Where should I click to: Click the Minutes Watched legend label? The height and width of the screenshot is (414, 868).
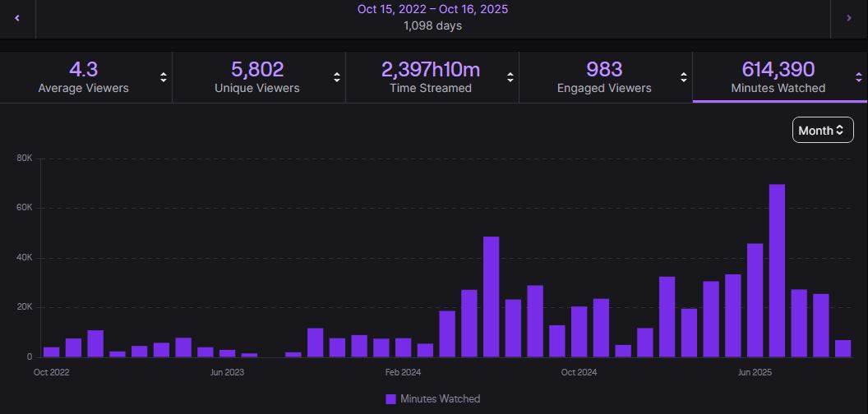[440, 399]
